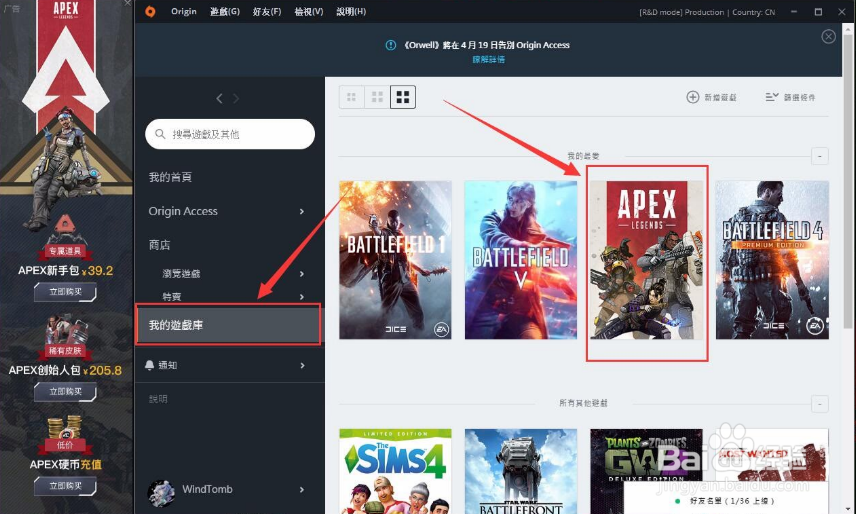The height and width of the screenshot is (514, 856).
Task: Open the 說明(H) menu
Action: coord(351,11)
